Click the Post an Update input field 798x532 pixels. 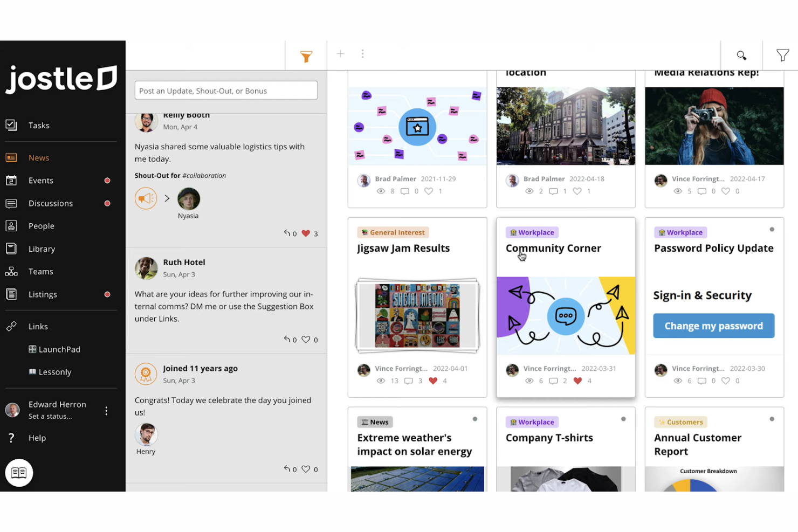click(225, 90)
